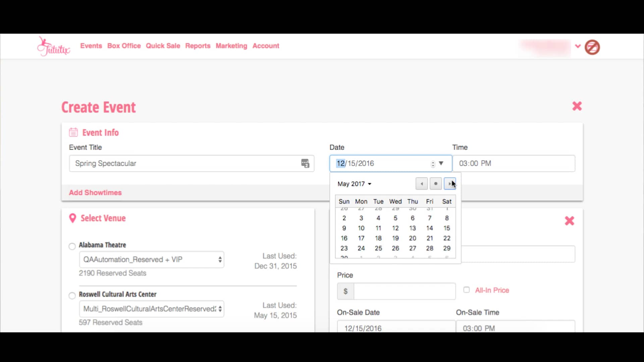
Task: Click the Add Showtimes link
Action: tap(95, 192)
